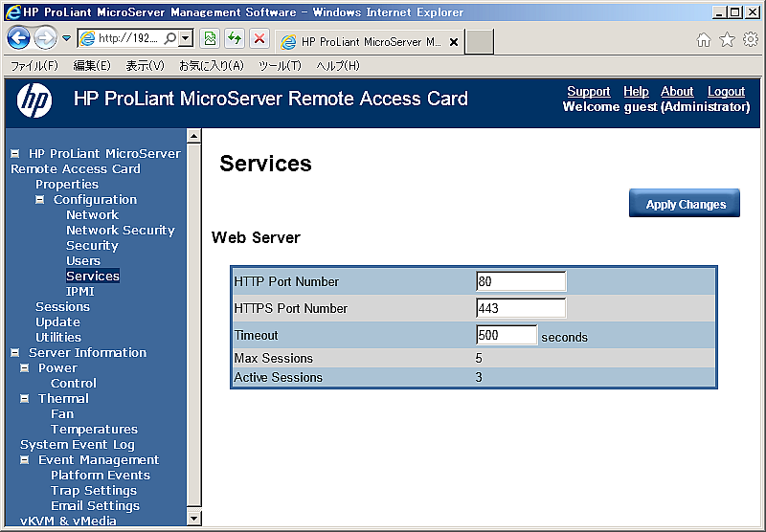Click the Max Sessions value 5
Viewport: 766px width, 532px height.
click(x=479, y=358)
